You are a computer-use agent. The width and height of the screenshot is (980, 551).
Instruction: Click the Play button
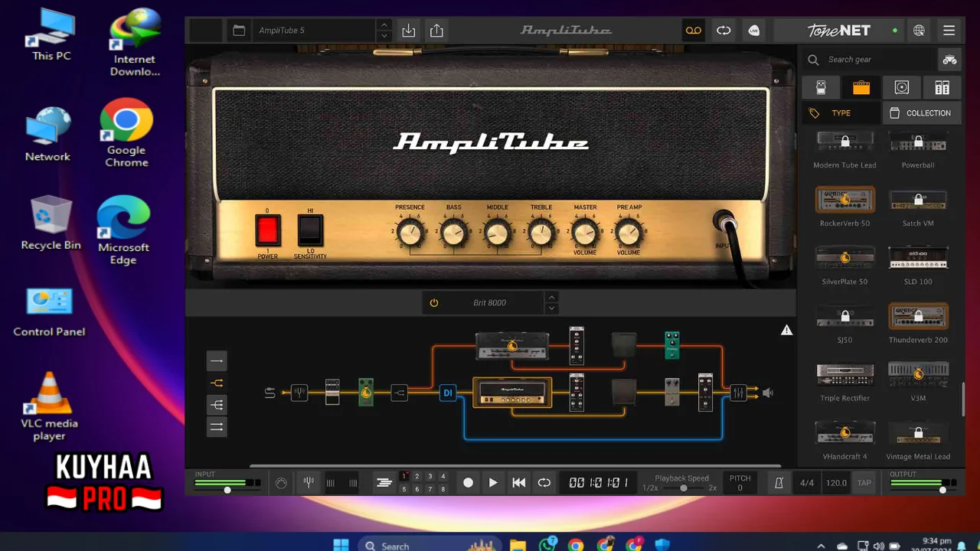[x=493, y=483]
